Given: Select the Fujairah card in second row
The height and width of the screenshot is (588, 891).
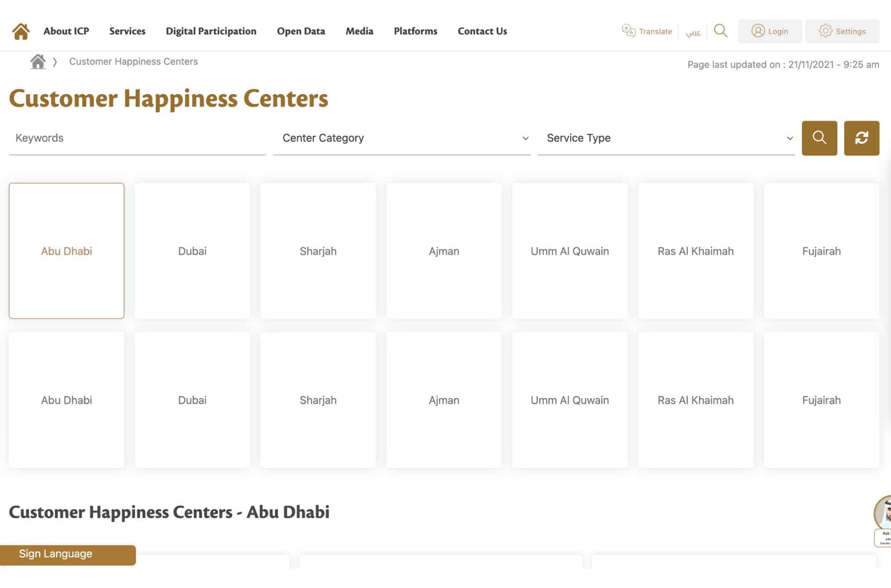Looking at the screenshot, I should point(821,400).
